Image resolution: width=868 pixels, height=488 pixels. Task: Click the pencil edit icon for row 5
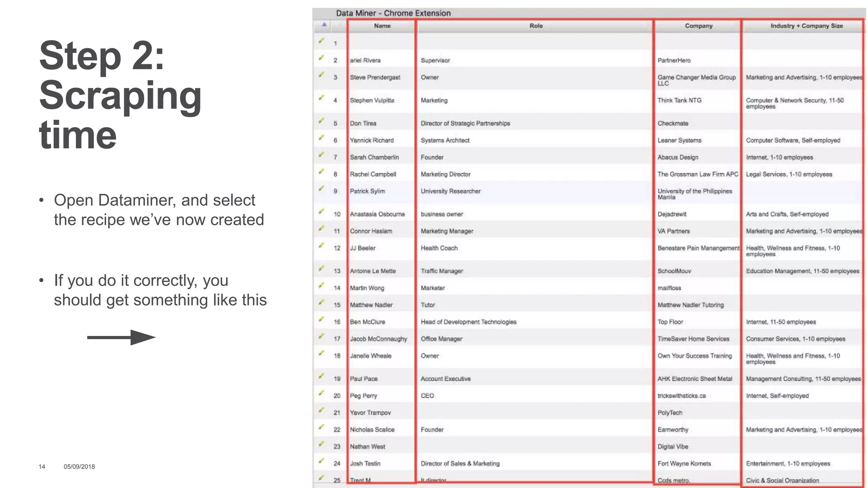point(322,121)
